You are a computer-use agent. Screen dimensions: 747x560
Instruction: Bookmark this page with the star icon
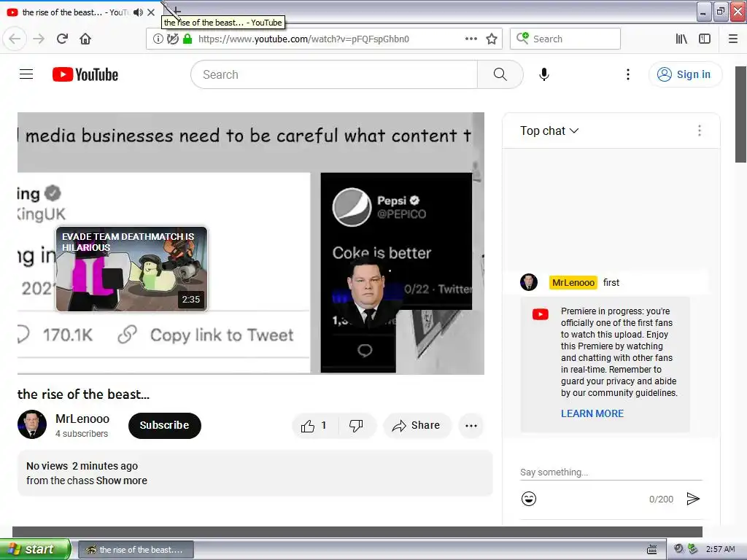tap(492, 39)
